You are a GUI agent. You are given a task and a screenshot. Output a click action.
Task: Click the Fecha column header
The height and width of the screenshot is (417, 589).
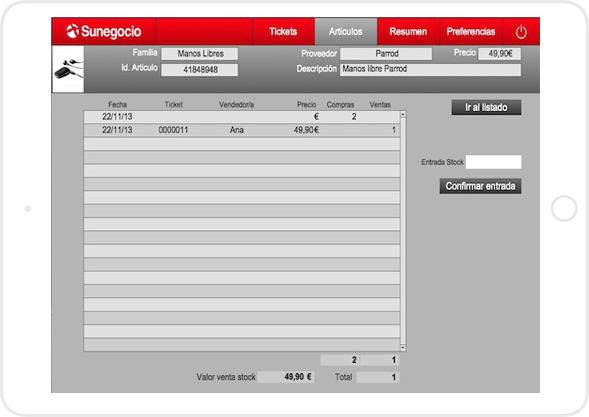[117, 104]
